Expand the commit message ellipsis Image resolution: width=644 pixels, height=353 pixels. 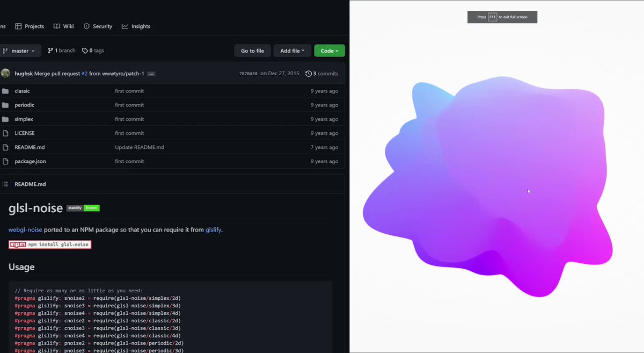[151, 74]
